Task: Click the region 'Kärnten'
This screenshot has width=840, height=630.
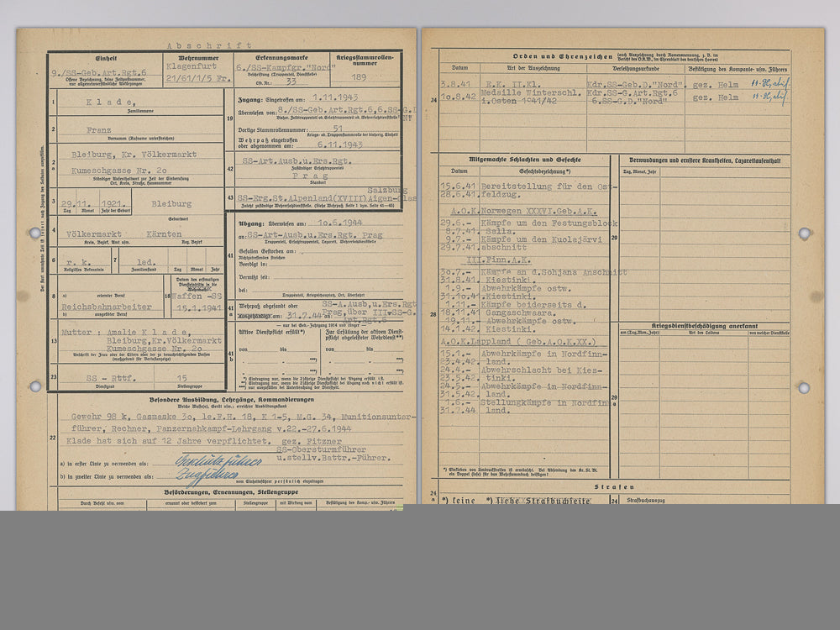Action: 164,234
